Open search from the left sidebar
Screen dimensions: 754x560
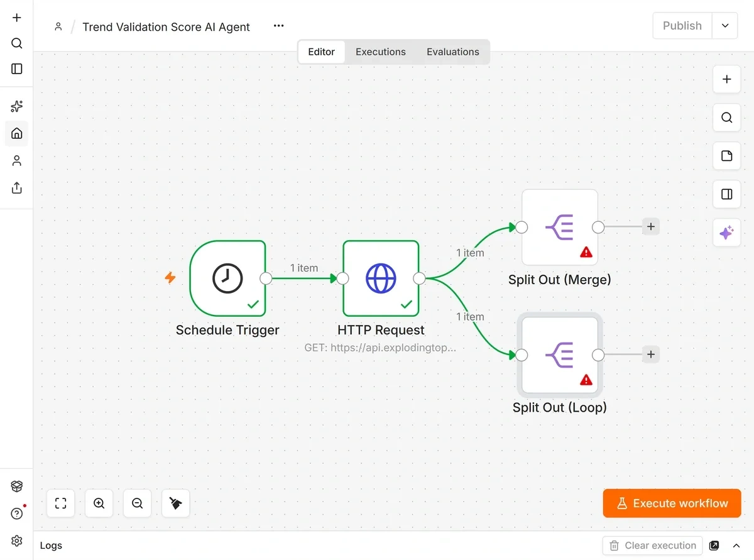[17, 43]
